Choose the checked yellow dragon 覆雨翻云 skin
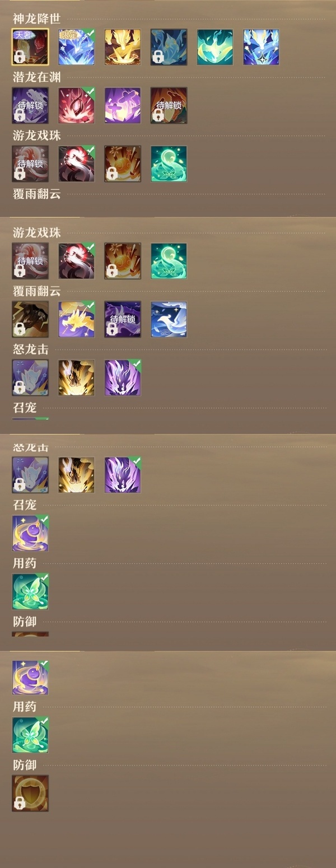Image resolution: width=336 pixels, height=868 pixels. (76, 319)
